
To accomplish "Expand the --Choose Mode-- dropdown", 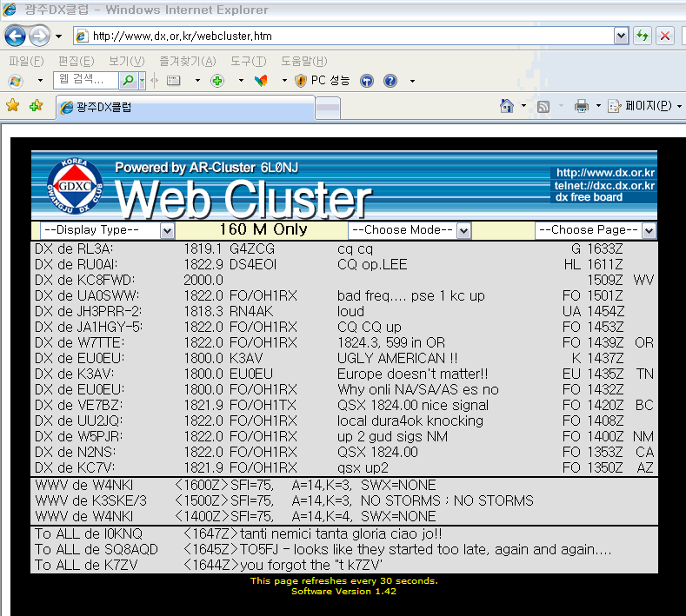I will point(409,230).
